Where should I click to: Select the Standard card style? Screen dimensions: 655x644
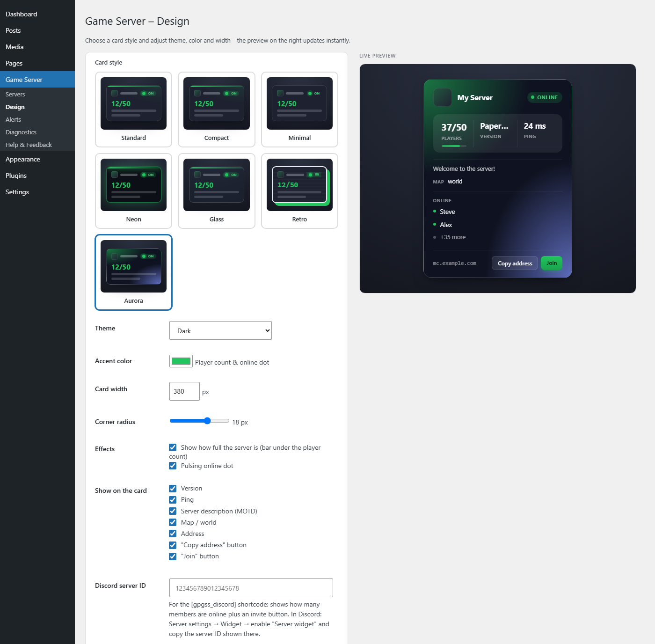[x=133, y=110]
